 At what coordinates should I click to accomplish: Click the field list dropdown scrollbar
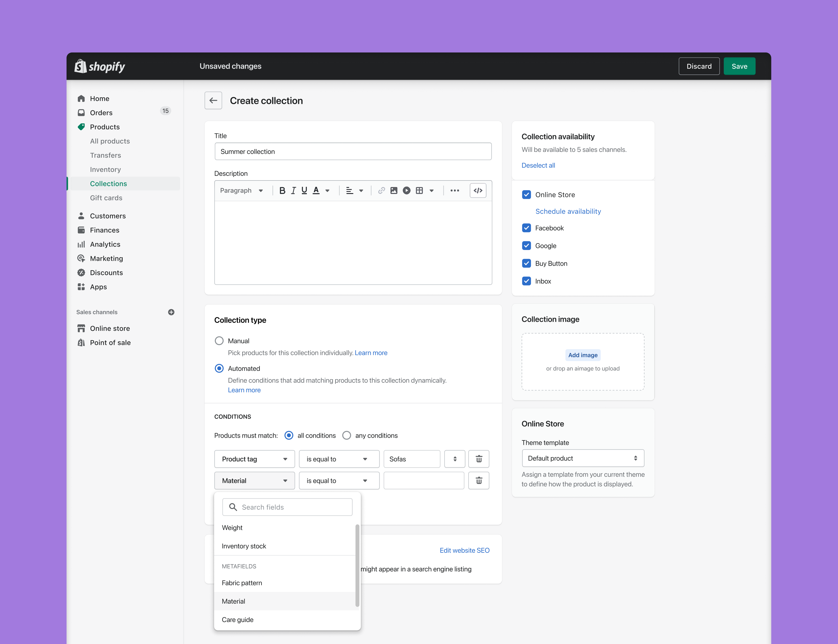pyautogui.click(x=357, y=565)
